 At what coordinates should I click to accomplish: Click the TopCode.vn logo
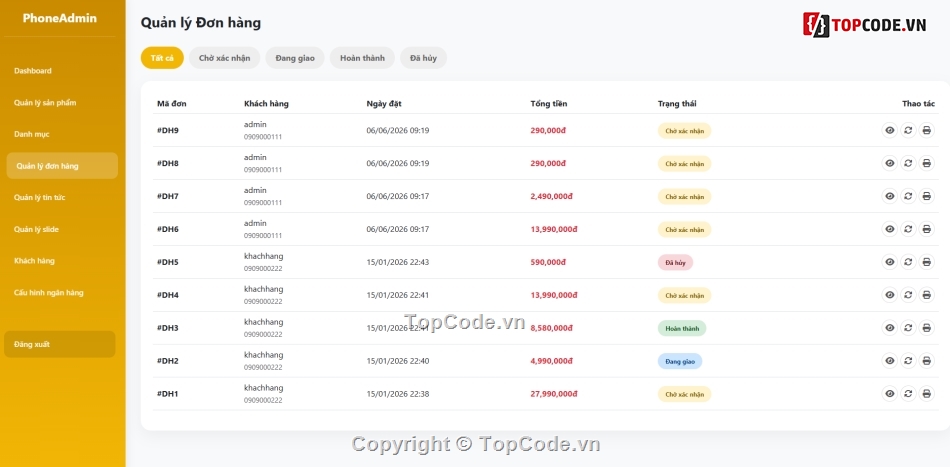point(865,25)
